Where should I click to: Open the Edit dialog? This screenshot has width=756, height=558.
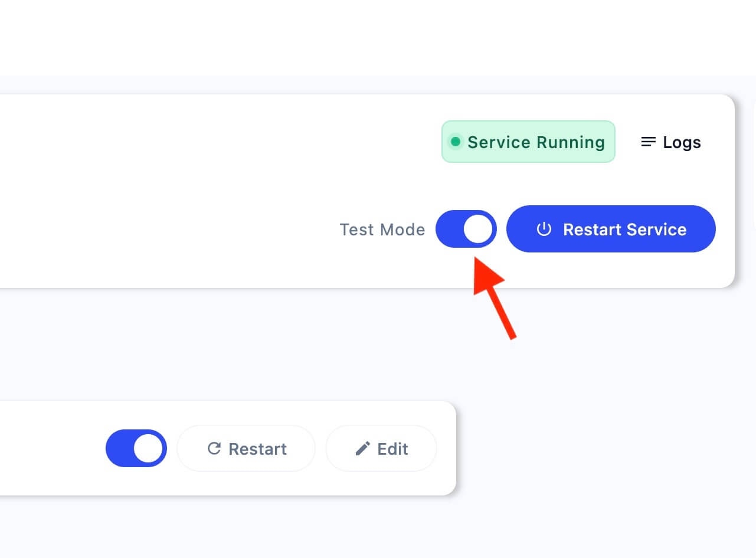(381, 448)
